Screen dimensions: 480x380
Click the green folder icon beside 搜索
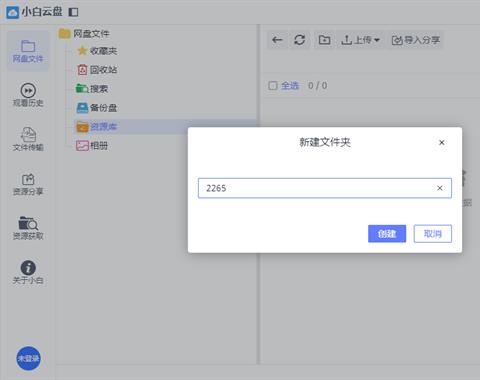coord(82,89)
